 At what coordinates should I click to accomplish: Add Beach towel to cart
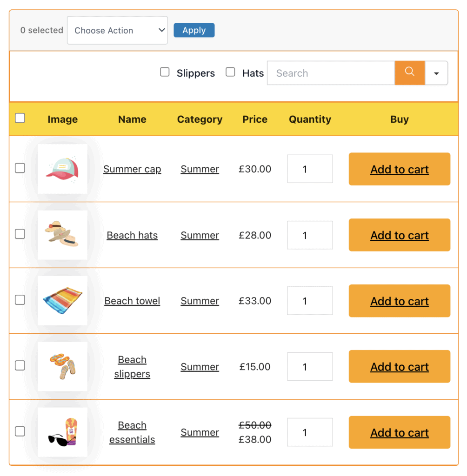coord(399,301)
